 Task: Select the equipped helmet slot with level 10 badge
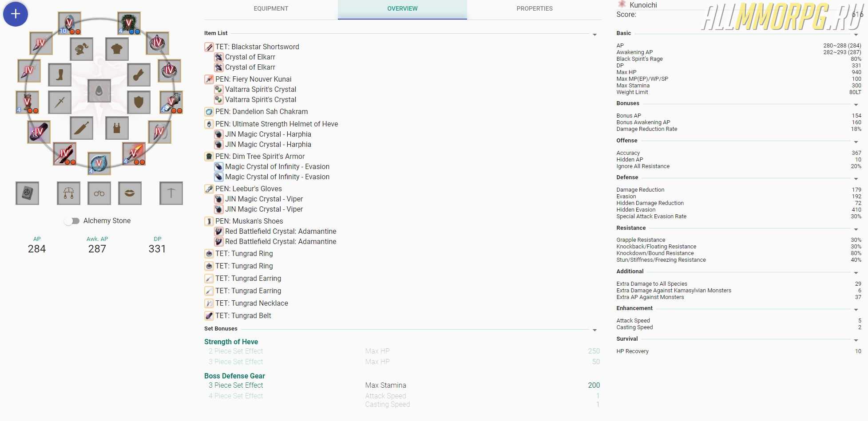pyautogui.click(x=69, y=24)
